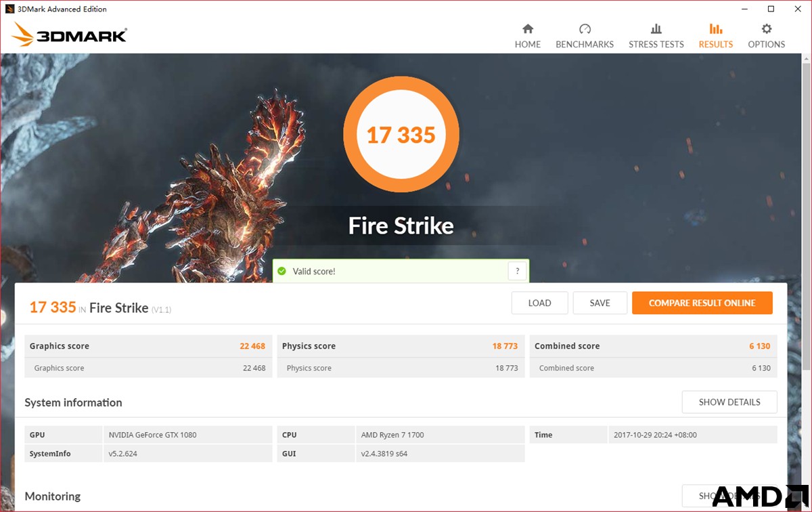This screenshot has width=812, height=512.
Task: Click the 3DMark logo
Action: click(x=68, y=35)
